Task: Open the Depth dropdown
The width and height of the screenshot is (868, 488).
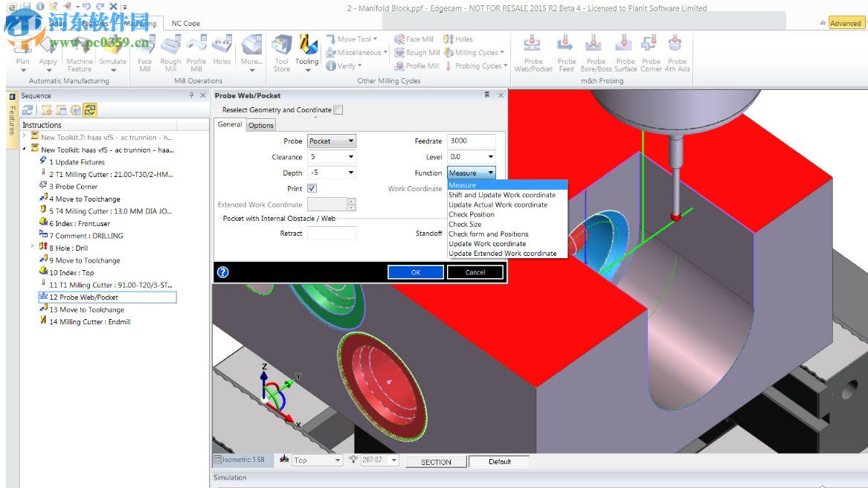Action: pyautogui.click(x=350, y=173)
